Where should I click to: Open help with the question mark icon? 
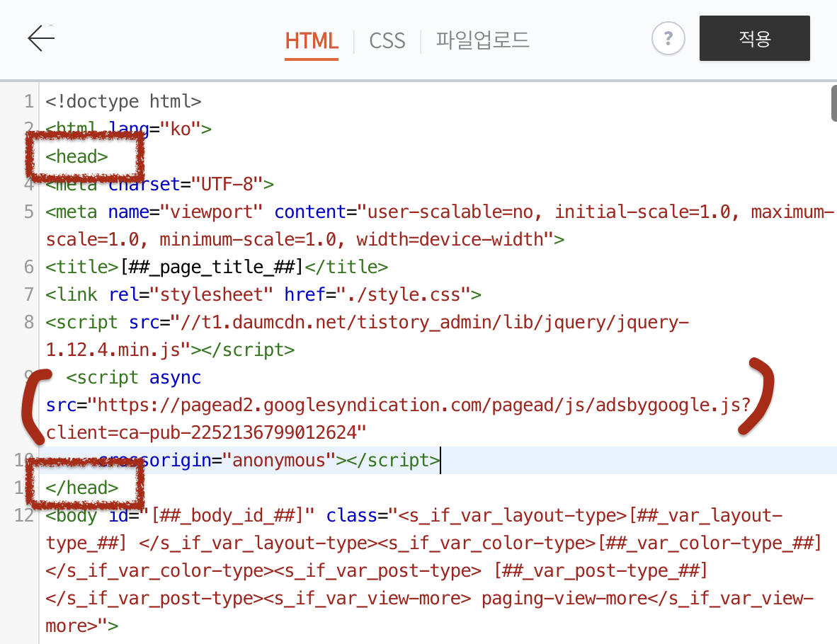point(668,38)
